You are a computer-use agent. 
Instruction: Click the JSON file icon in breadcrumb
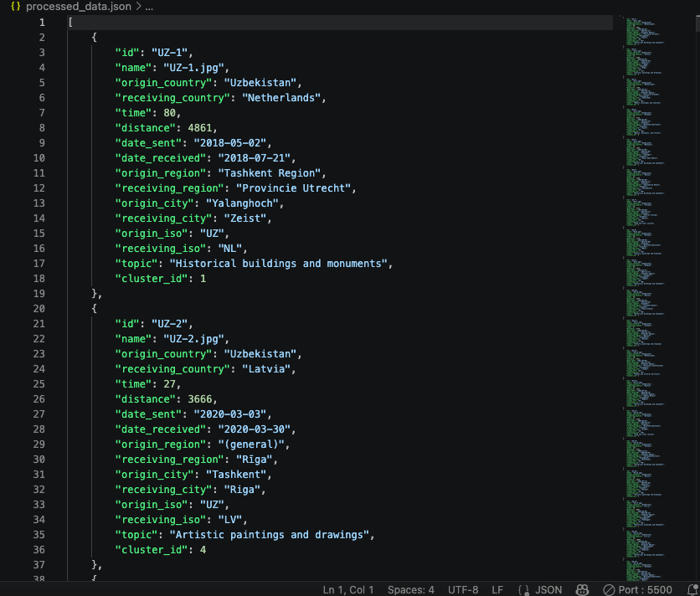click(15, 7)
